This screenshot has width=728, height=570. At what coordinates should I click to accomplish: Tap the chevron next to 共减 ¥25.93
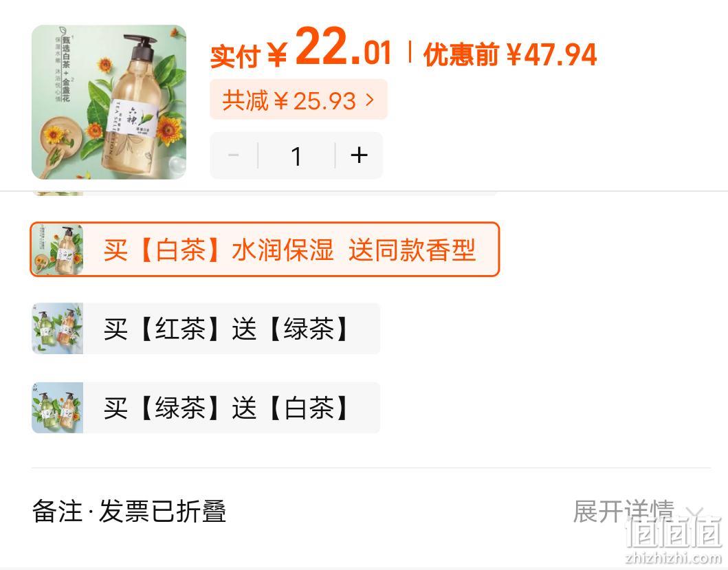[370, 100]
